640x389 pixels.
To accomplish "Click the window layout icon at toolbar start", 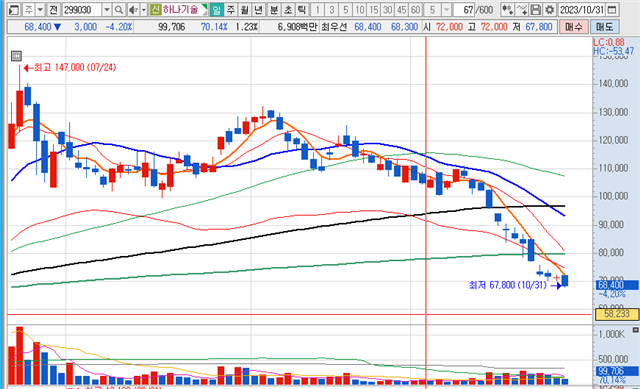I will [x=14, y=9].
